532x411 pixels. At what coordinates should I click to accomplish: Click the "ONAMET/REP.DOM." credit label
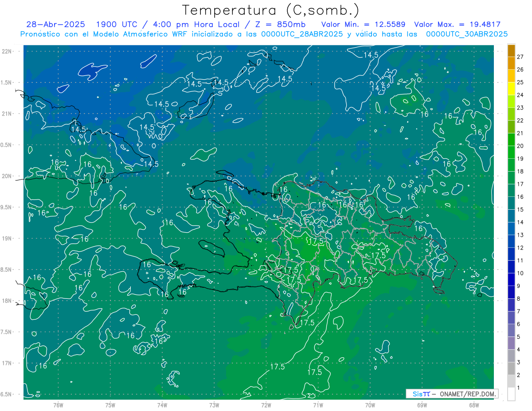click(468, 394)
